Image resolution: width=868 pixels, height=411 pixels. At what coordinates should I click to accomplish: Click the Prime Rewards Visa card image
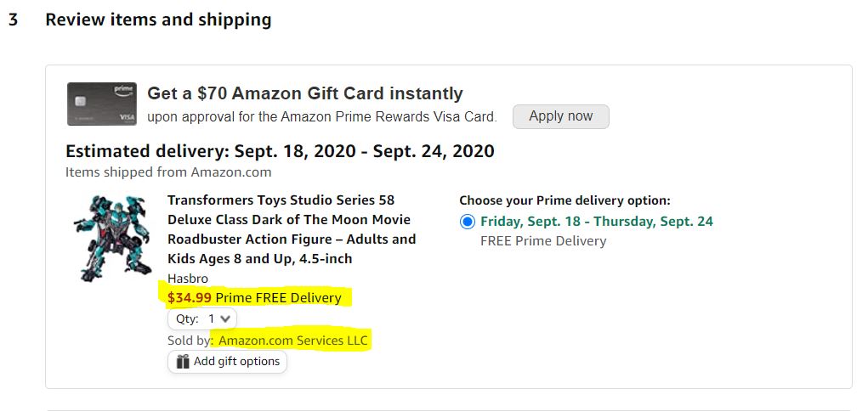(x=101, y=104)
